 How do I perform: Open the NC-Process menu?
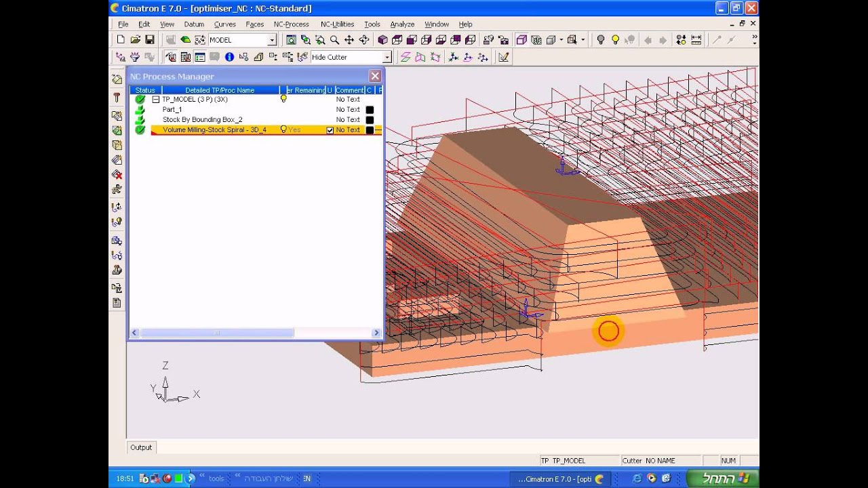[292, 24]
